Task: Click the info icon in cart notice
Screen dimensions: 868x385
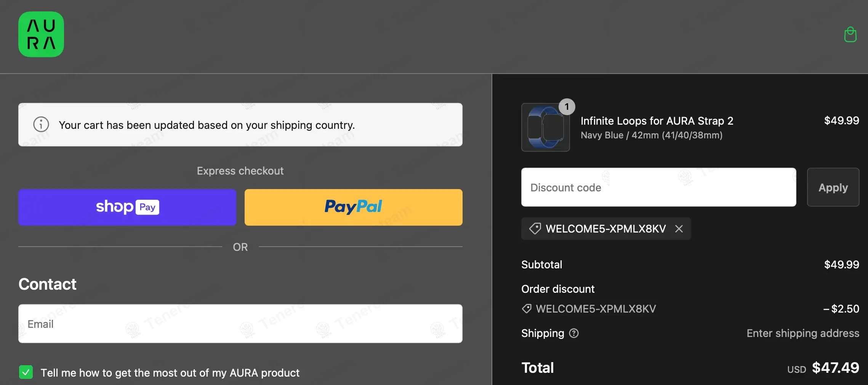Action: pyautogui.click(x=41, y=124)
